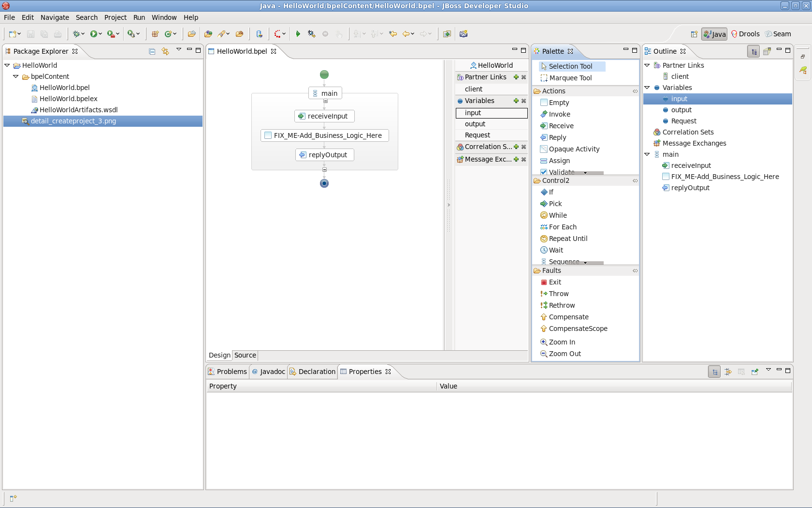The height and width of the screenshot is (508, 812).
Task: Switch to the Drools perspective
Action: pos(746,34)
